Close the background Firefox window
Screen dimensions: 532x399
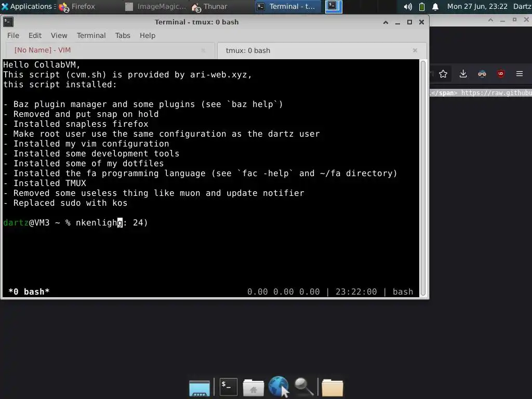[526, 20]
